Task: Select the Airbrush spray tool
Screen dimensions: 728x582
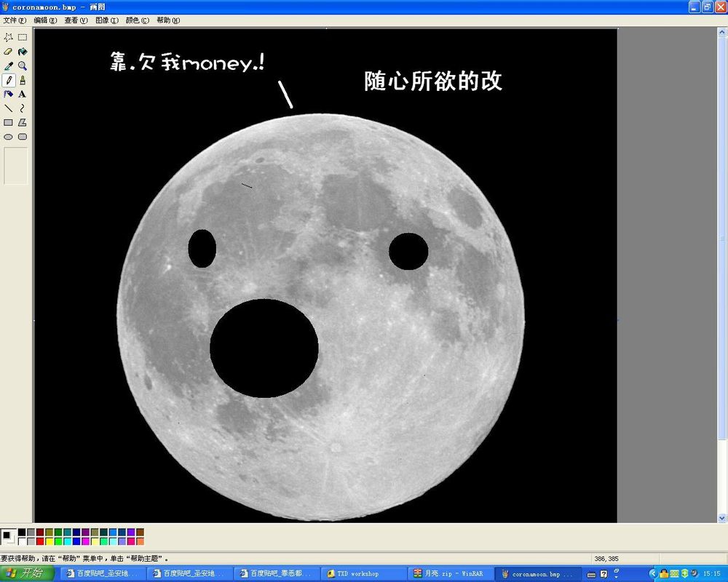Action: (8, 95)
